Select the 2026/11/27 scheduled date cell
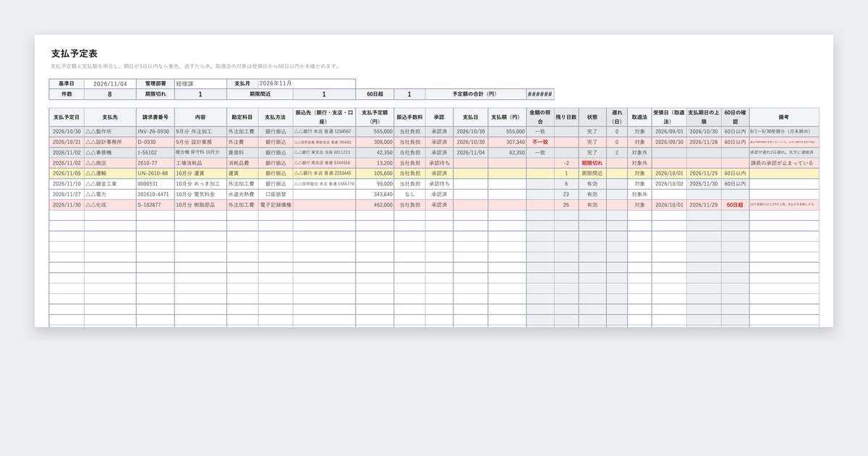Screen dimensions: 868x456 tap(67, 195)
